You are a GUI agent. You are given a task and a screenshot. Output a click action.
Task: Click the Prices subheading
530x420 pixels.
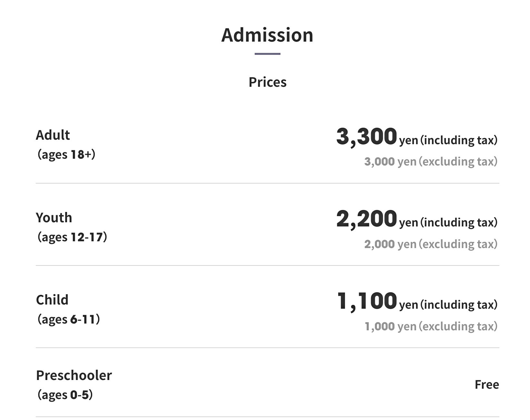tap(267, 82)
